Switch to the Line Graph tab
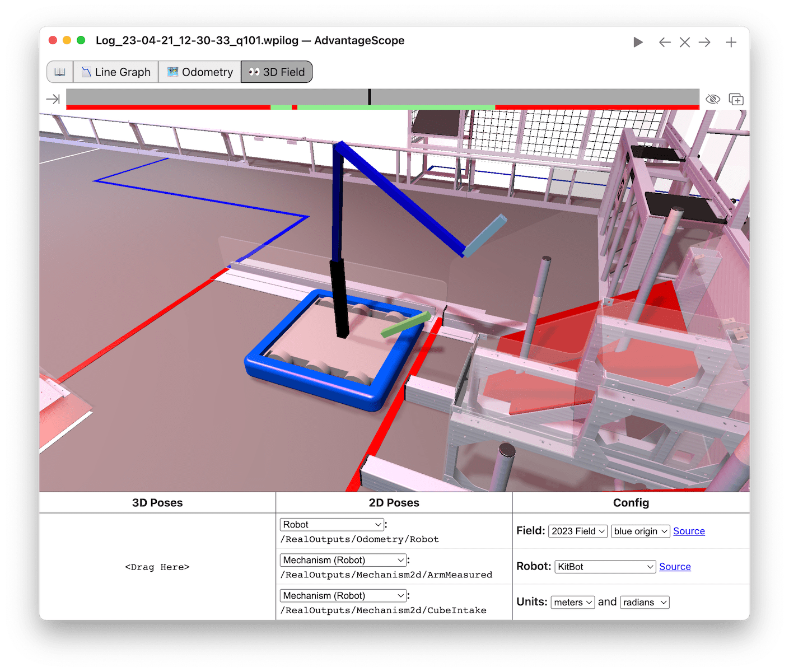The height and width of the screenshot is (672, 789). pyautogui.click(x=116, y=72)
